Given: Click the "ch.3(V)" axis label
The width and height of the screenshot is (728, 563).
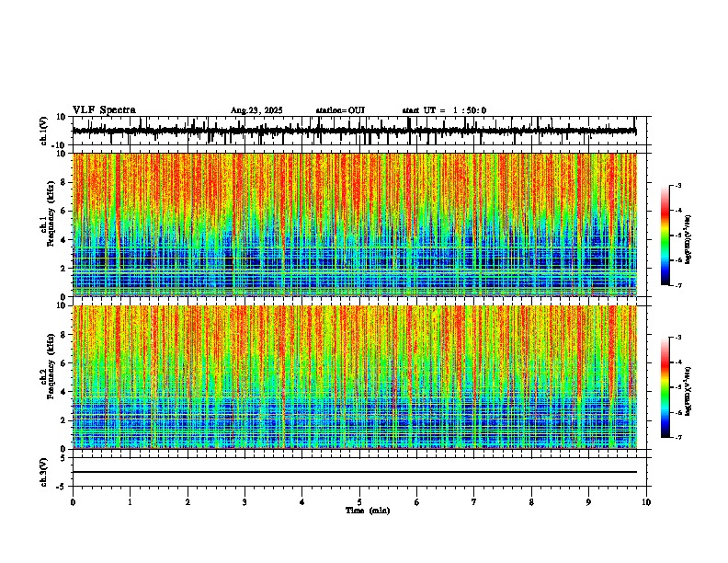Looking at the screenshot, I should point(43,473).
